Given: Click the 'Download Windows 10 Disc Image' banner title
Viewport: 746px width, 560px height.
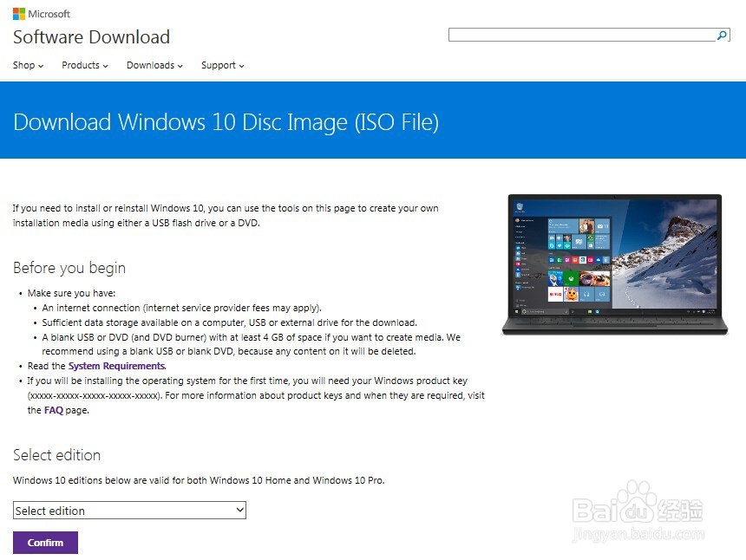Looking at the screenshot, I should (226, 122).
